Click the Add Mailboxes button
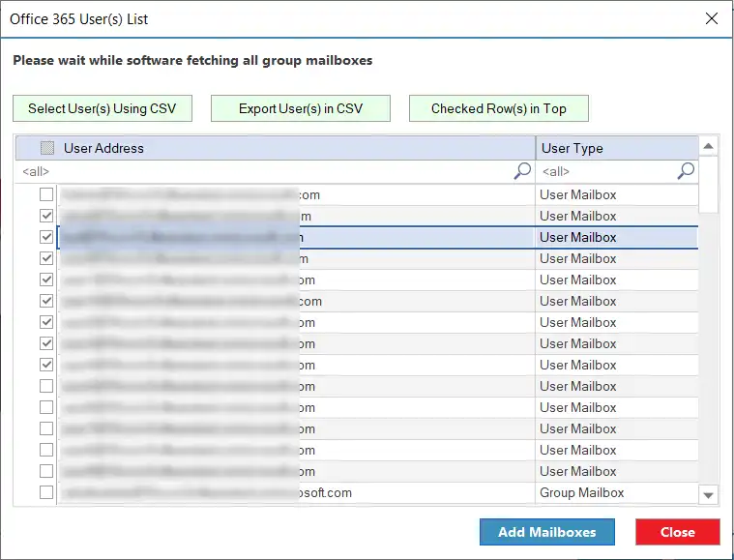The height and width of the screenshot is (560, 734). pos(546,532)
